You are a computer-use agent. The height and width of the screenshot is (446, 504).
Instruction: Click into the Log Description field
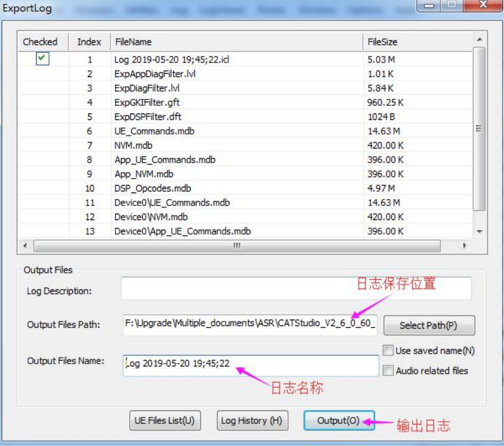[x=296, y=288]
